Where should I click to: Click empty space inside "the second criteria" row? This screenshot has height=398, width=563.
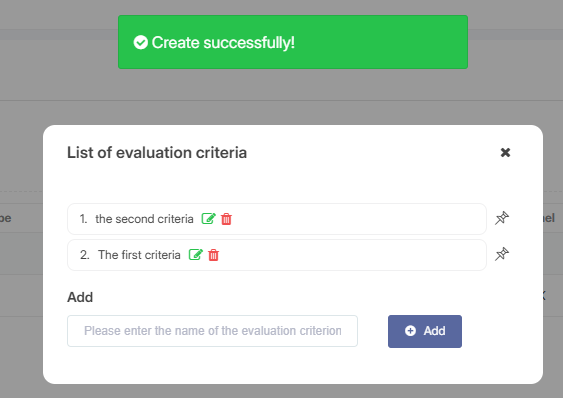tap(359, 219)
